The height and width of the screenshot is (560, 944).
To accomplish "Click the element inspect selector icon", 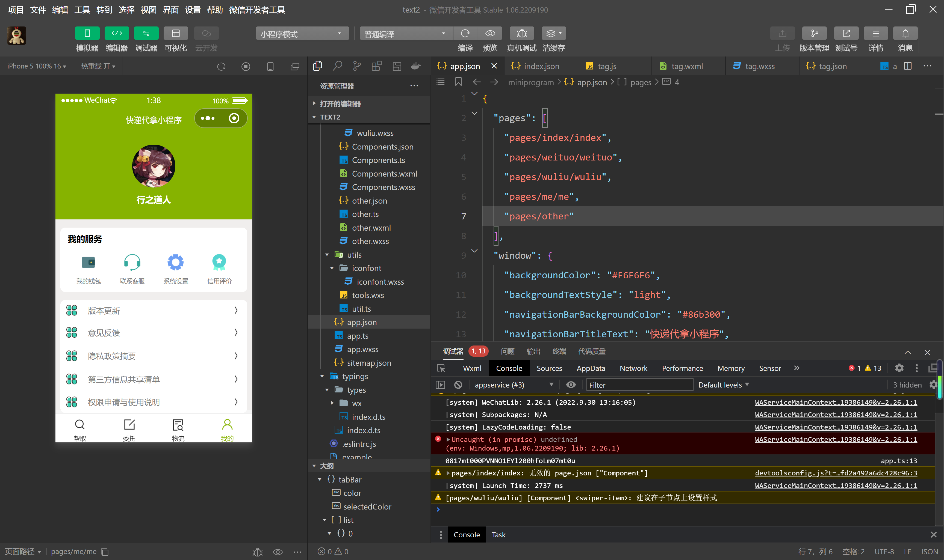I will click(x=441, y=368).
